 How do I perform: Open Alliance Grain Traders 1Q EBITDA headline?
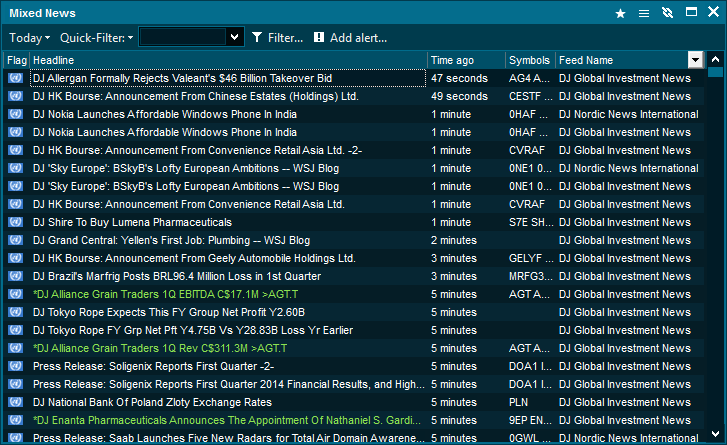[166, 294]
